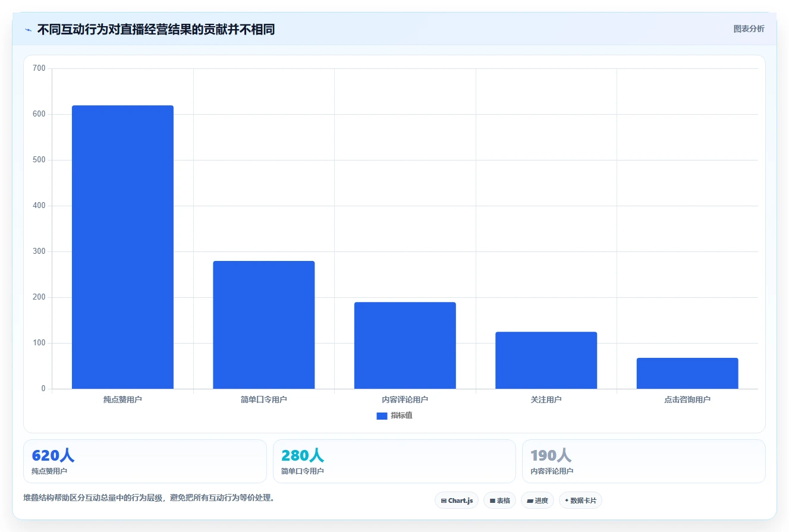Select the 纯点赞用户 bar in chart

[122, 247]
